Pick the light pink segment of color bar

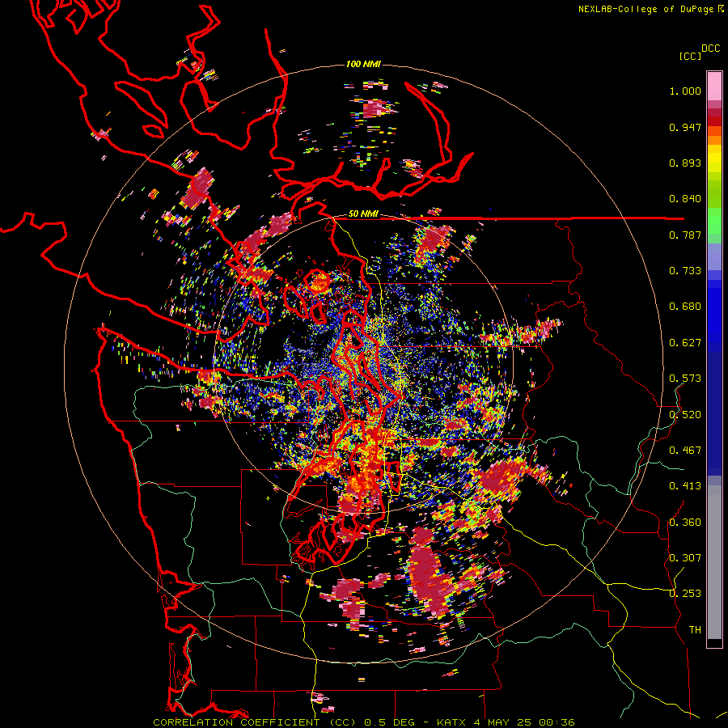click(714, 86)
